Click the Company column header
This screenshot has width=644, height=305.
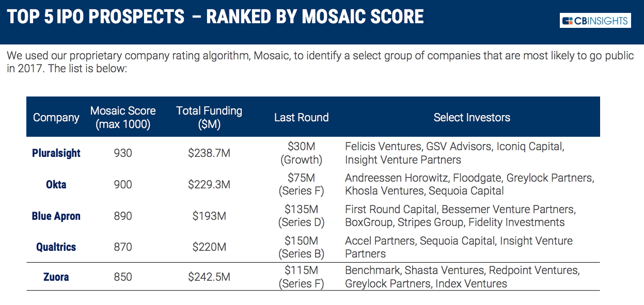(56, 118)
